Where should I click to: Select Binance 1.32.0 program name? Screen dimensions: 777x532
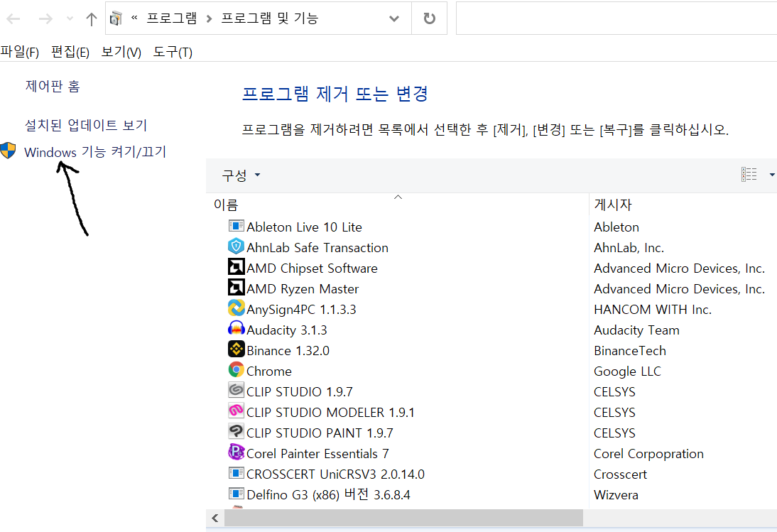point(288,351)
